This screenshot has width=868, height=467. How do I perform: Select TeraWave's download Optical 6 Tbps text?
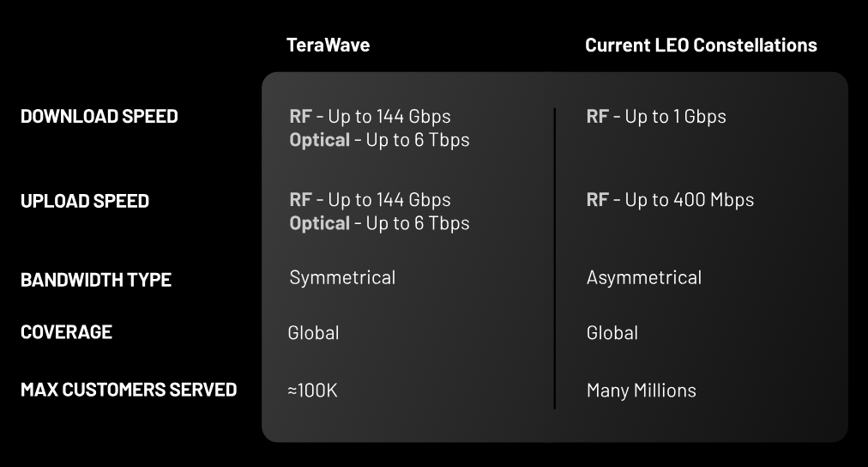[x=379, y=139]
